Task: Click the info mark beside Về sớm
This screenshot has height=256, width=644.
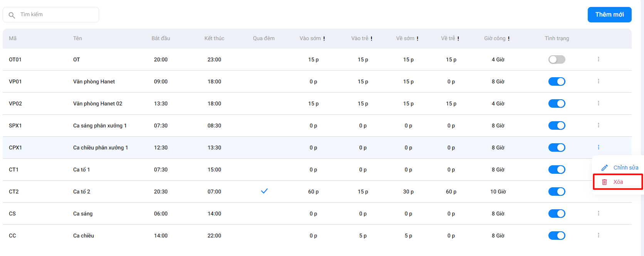Action: tap(417, 39)
